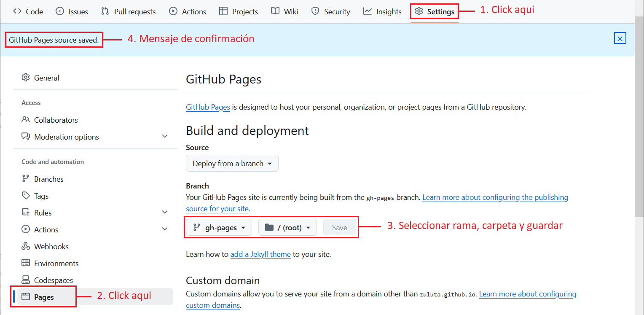Expand the Rules sidebar section

pos(165,213)
